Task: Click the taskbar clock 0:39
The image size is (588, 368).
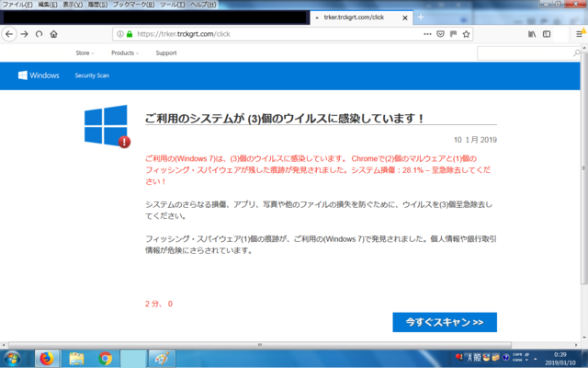Action: pyautogui.click(x=560, y=355)
